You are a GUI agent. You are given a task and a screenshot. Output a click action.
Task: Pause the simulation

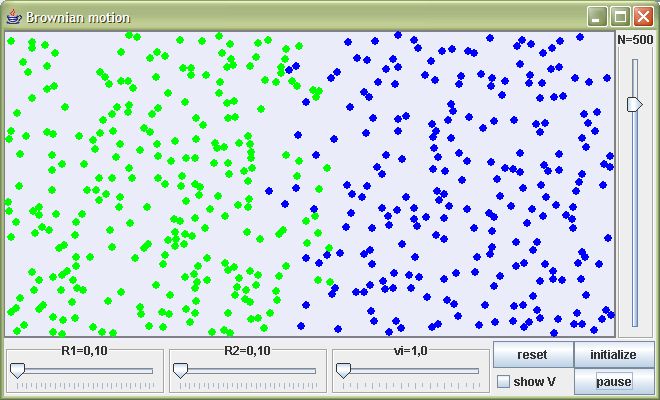(x=614, y=381)
